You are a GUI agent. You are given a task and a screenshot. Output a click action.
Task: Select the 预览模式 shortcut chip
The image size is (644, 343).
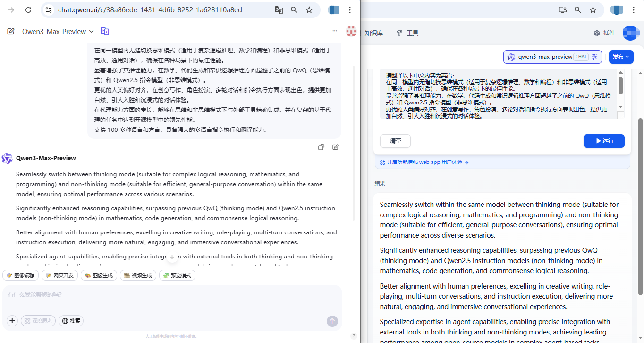pos(178,275)
